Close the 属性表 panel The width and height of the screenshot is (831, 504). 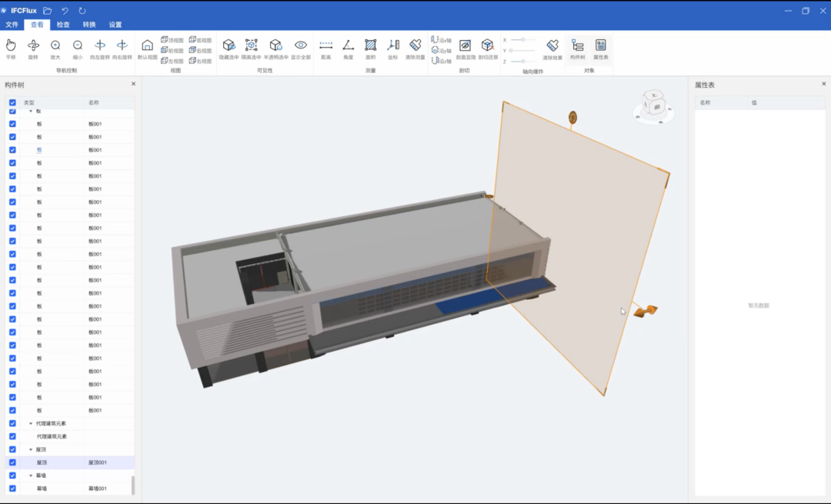(x=823, y=84)
